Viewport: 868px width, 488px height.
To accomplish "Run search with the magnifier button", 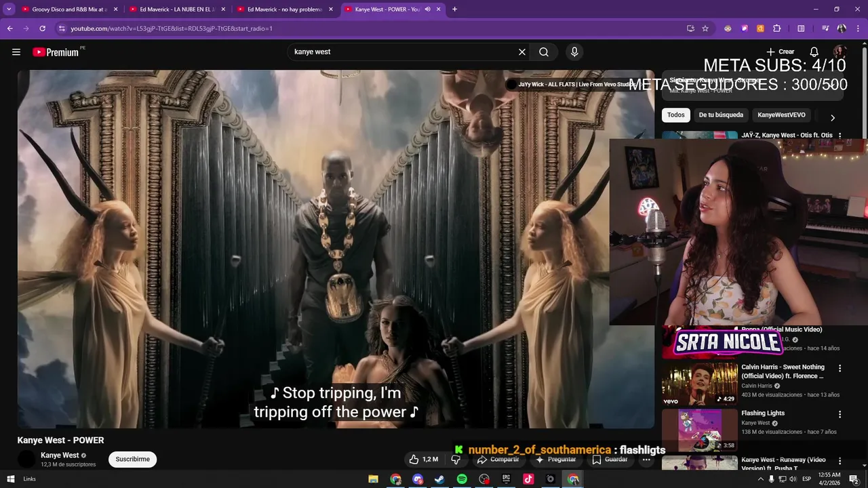I will coord(544,52).
